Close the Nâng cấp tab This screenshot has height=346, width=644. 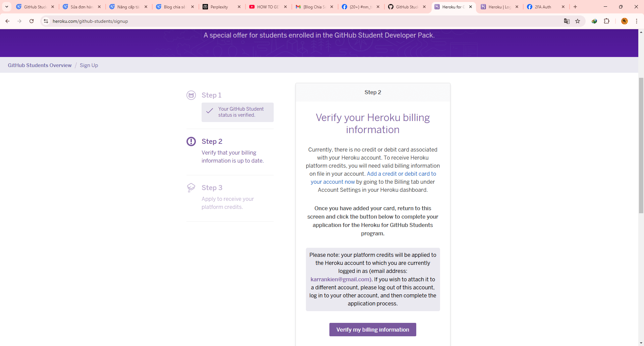(146, 7)
